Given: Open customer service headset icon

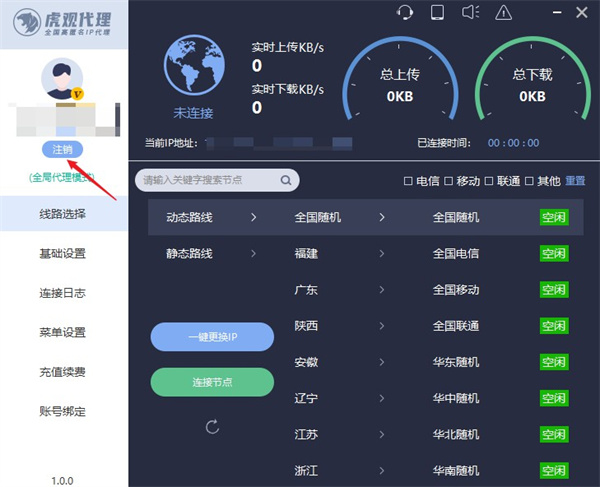Looking at the screenshot, I should tap(404, 12).
